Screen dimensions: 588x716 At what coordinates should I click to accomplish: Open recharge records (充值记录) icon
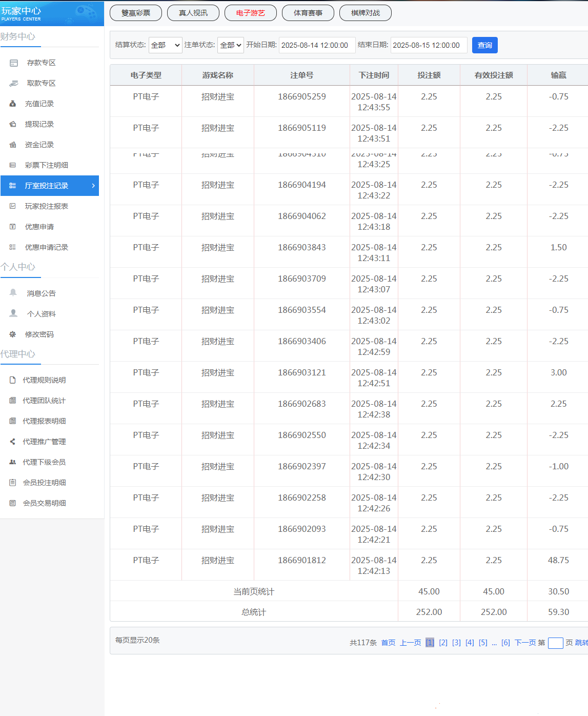click(13, 104)
